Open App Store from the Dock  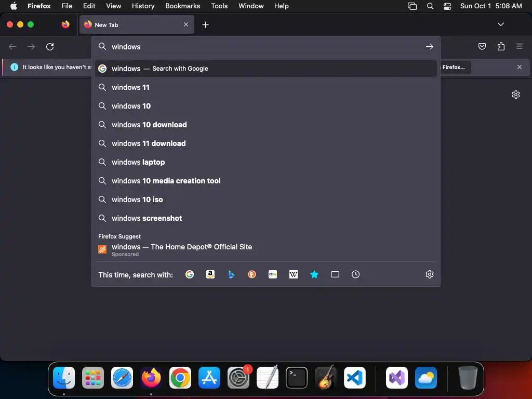(x=209, y=377)
